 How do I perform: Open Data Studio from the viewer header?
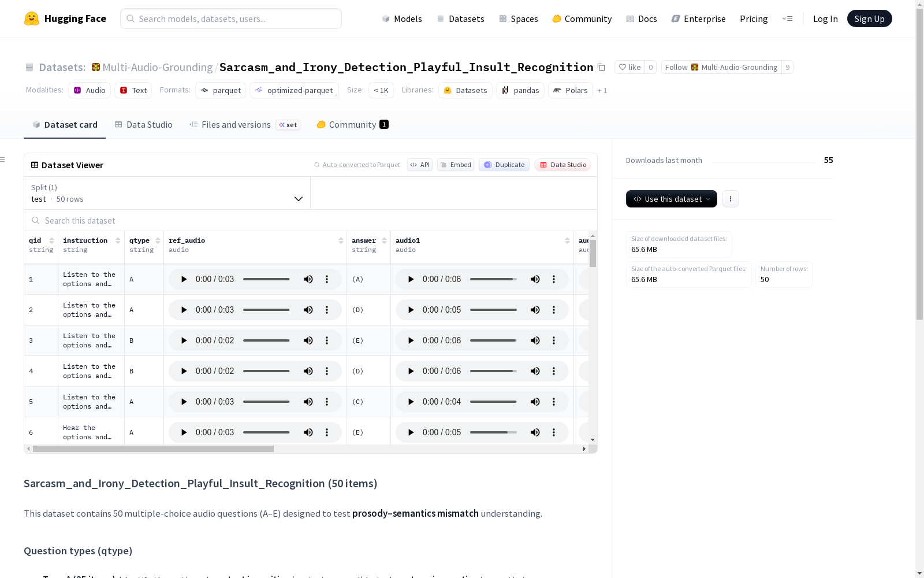click(x=563, y=165)
